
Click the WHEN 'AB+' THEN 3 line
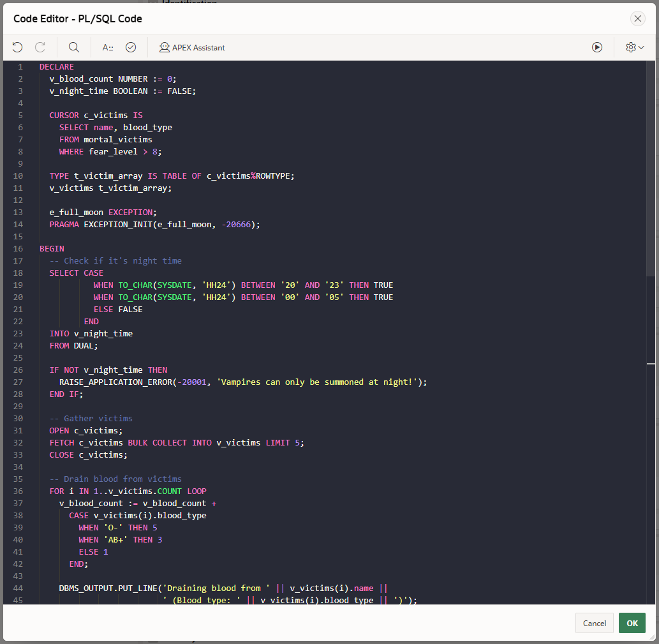[120, 540]
